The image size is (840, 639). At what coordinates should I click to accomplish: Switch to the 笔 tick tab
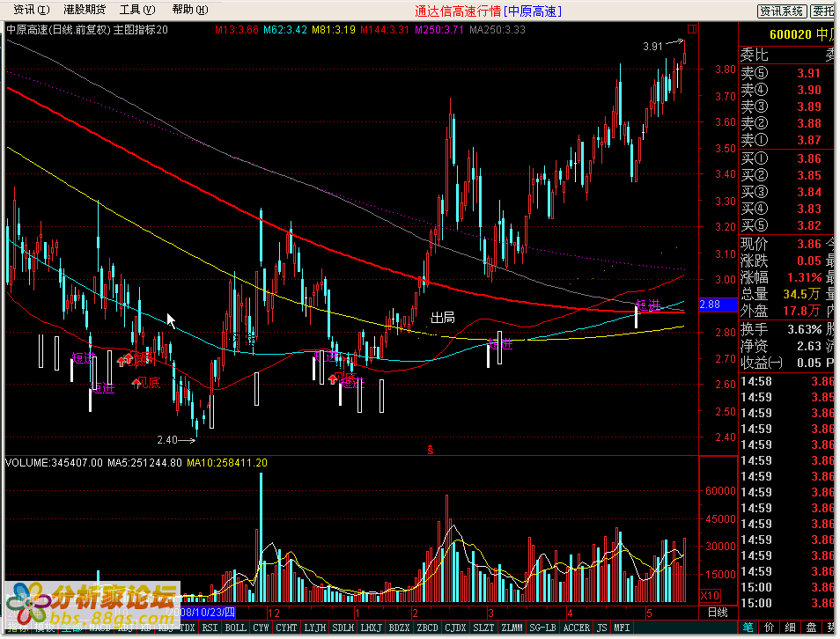tap(748, 628)
